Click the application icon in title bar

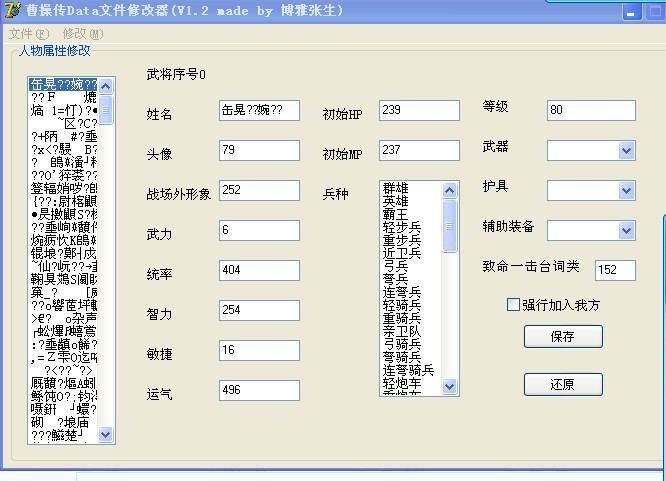pyautogui.click(x=11, y=12)
